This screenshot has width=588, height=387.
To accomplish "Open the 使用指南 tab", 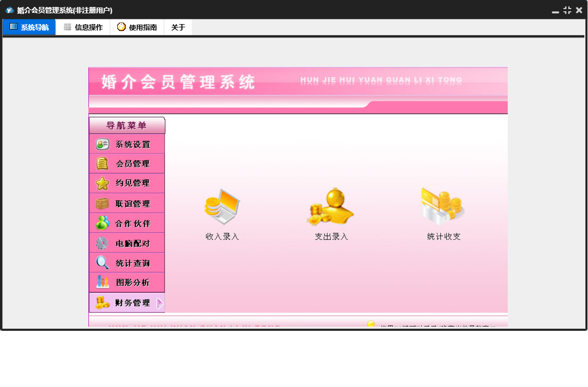I will (137, 27).
